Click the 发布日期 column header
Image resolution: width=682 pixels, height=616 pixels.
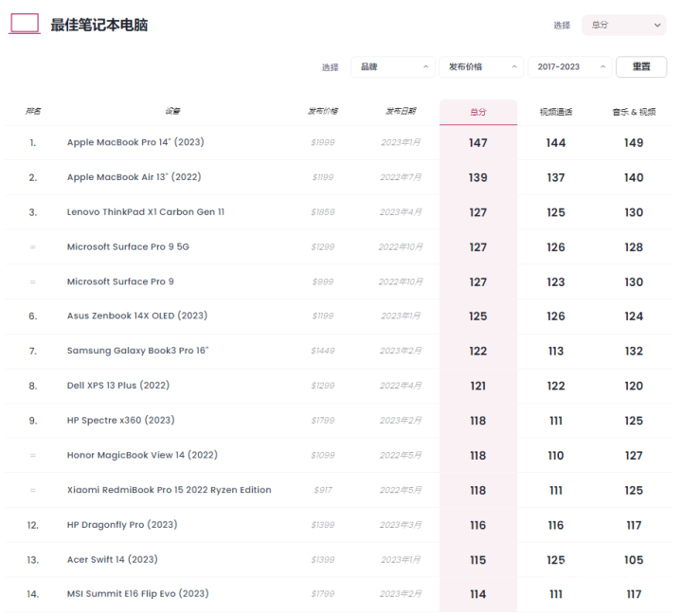tap(401, 112)
